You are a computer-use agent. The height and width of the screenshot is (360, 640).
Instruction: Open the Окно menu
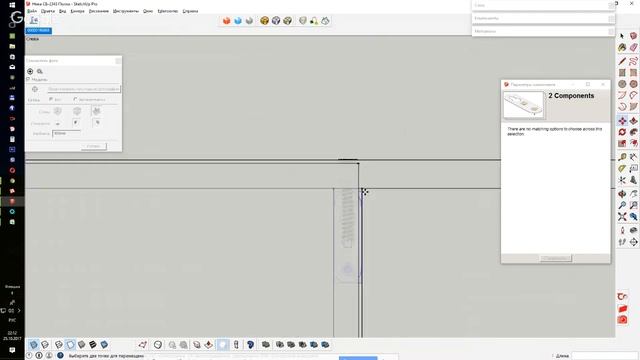pos(148,11)
